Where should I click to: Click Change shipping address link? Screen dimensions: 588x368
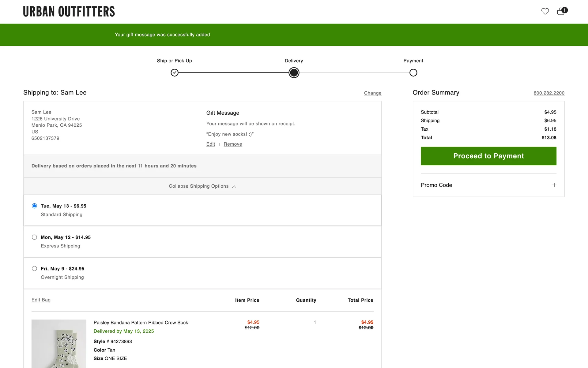coord(372,93)
